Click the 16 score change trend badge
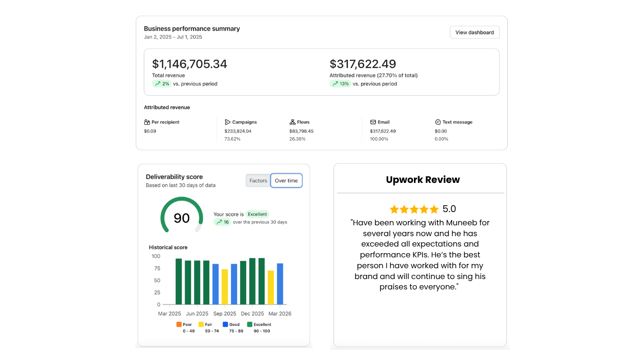Screen dimensions: 644x362 coord(222,222)
